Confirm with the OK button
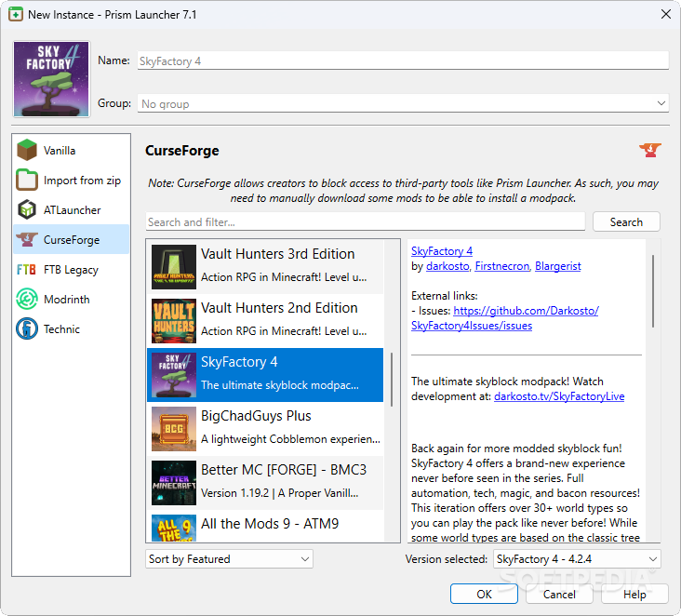681x616 pixels. point(484,594)
